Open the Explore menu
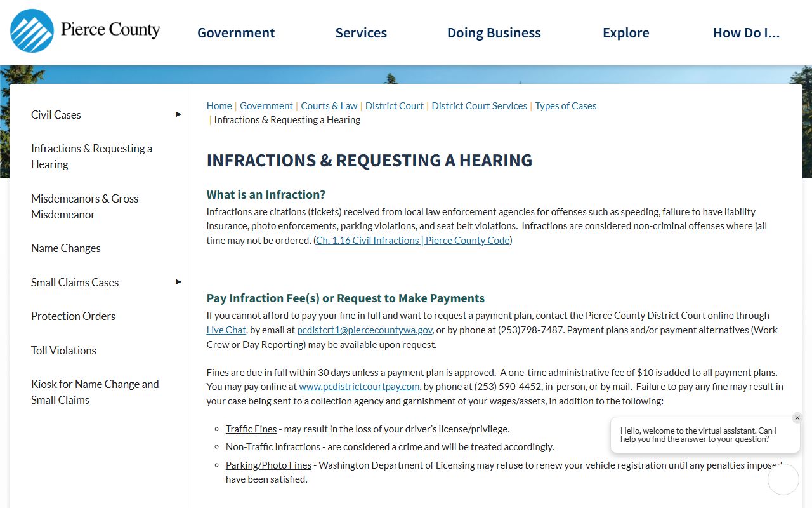This screenshot has width=812, height=508. tap(625, 33)
